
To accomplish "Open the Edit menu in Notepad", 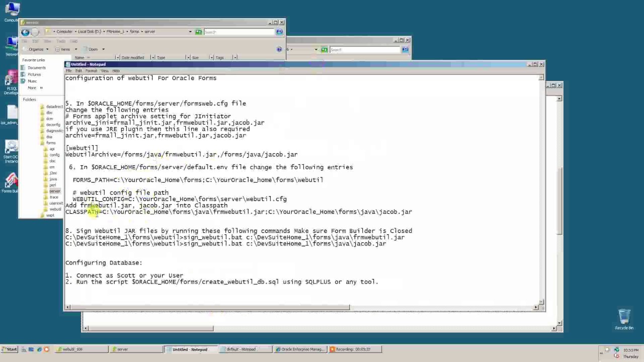I will point(78,71).
